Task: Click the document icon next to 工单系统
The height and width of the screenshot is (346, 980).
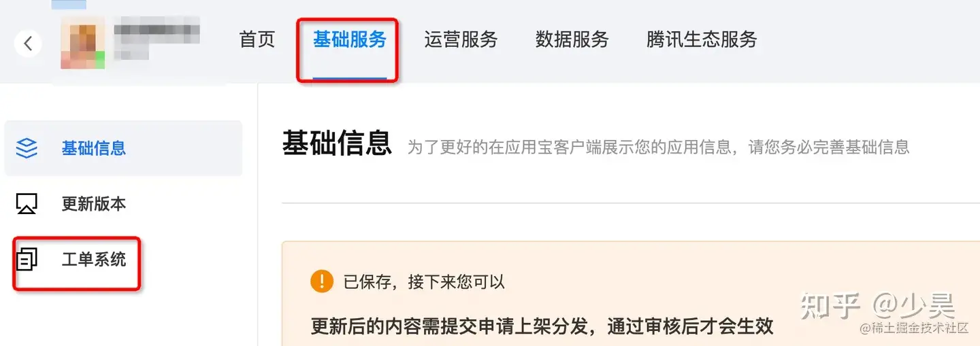Action: pos(27,259)
